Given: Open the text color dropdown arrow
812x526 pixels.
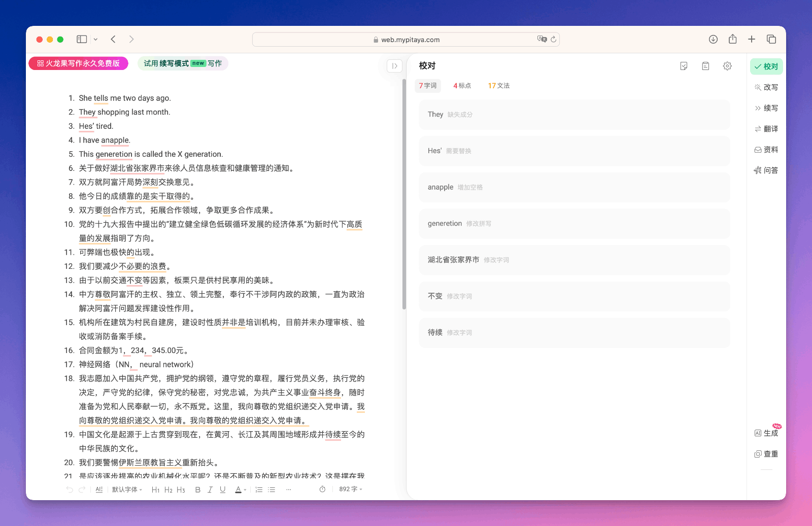Looking at the screenshot, I should (x=245, y=490).
